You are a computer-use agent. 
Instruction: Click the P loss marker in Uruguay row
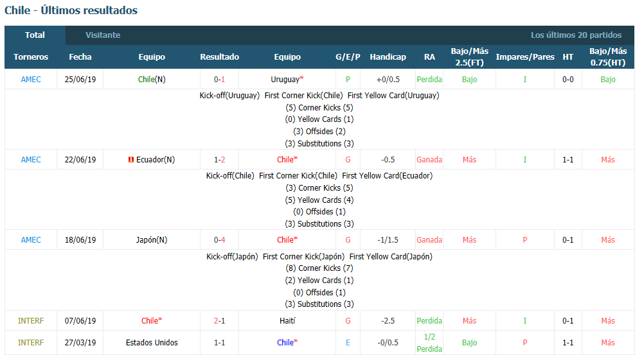348,79
